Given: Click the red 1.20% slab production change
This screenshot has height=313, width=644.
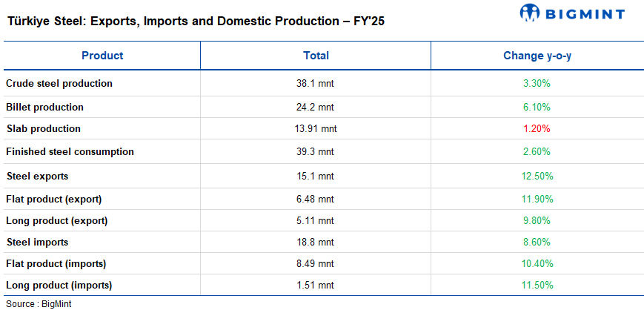Looking at the screenshot, I should (537, 128).
